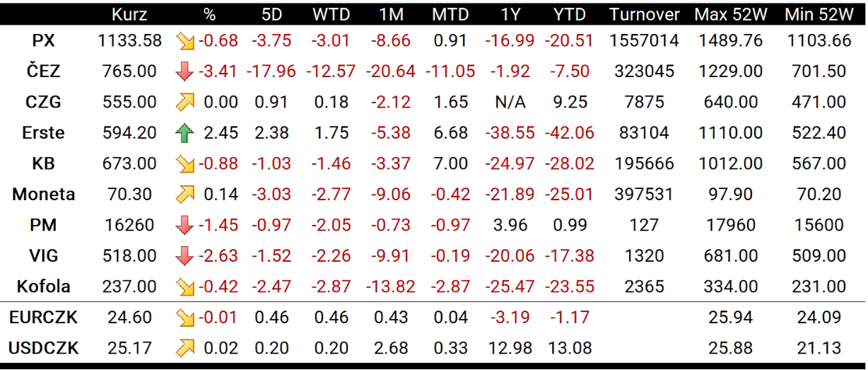Click the red down arrow in VIG row
This screenshot has width=868, height=370.
point(185,256)
